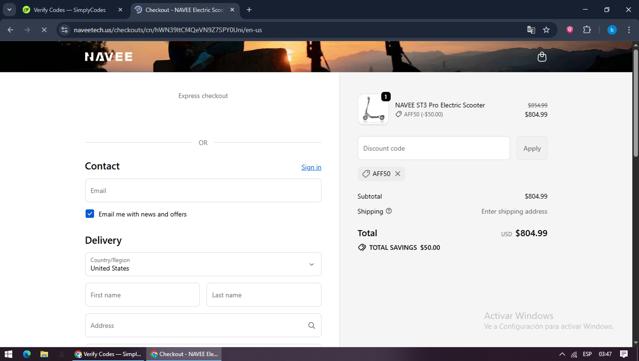
Task: Open a new browser tab
Action: click(249, 10)
